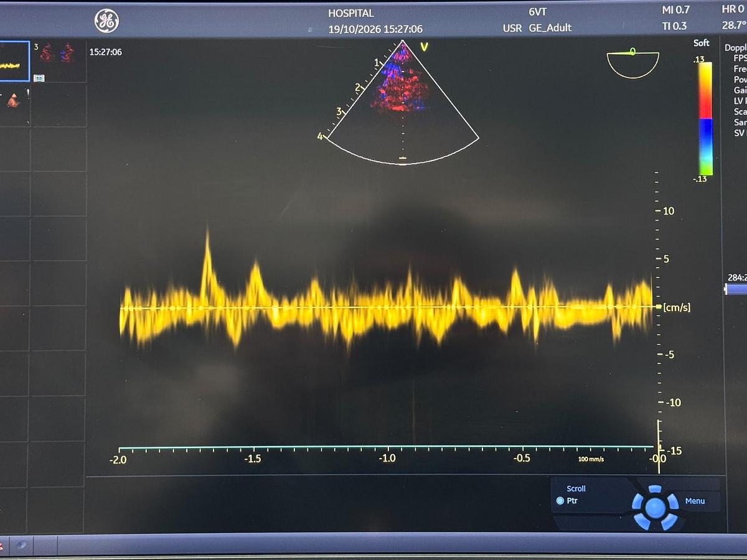Click the Doppler baseline zero marker beside cm/s
Image resolution: width=747 pixels, height=560 pixels.
[x=658, y=307]
